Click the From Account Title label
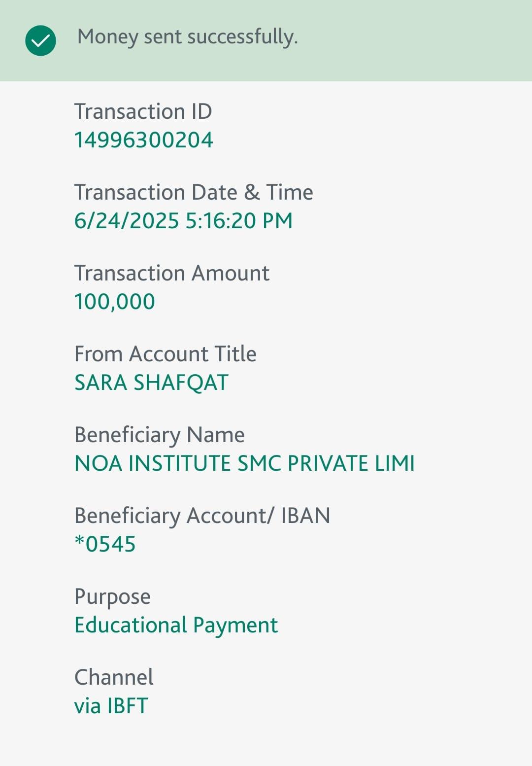This screenshot has height=766, width=532. pyautogui.click(x=165, y=354)
